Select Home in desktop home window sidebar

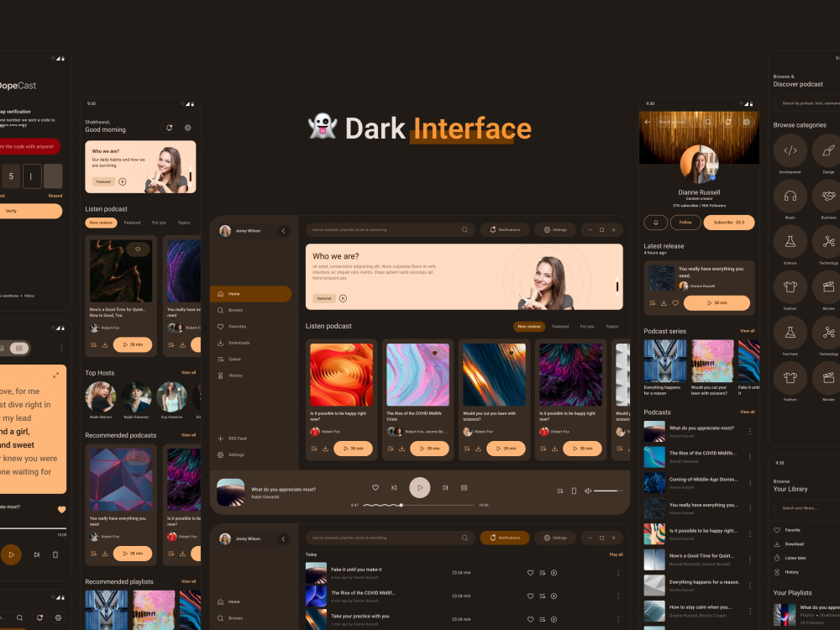250,293
